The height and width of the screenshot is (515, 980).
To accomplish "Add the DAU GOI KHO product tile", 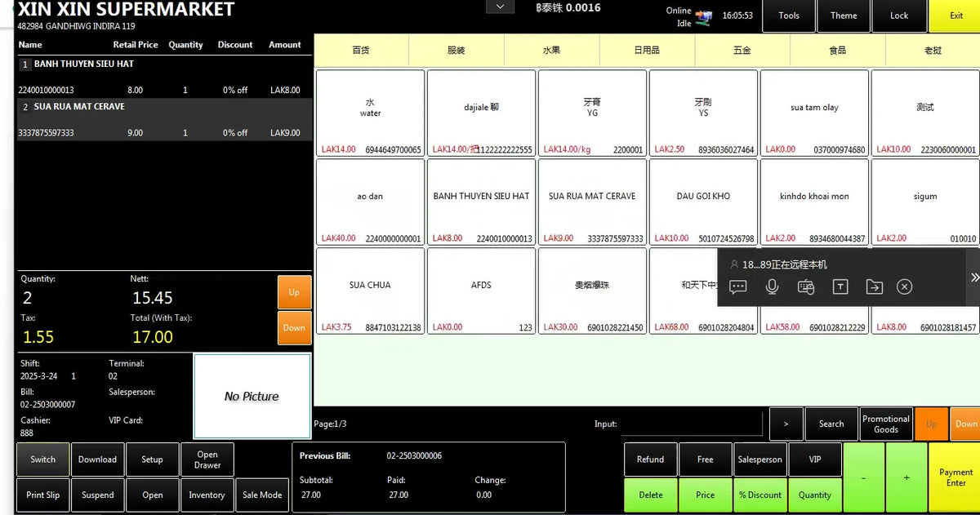I will pyautogui.click(x=703, y=202).
